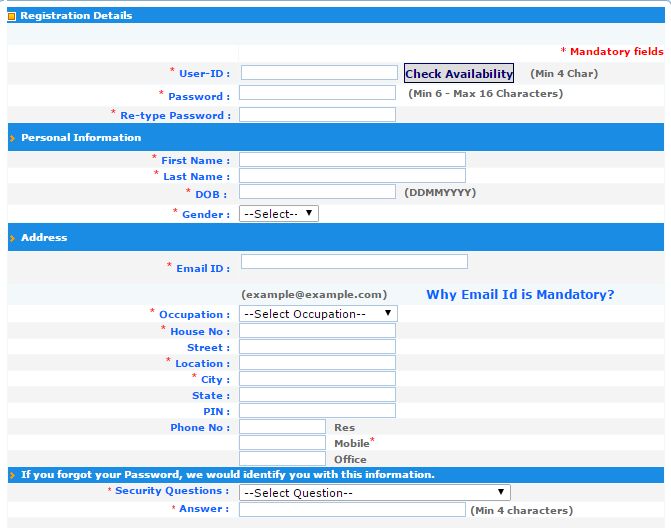Click the Address section arrow icon
Viewport: 671px width, 528px height.
[12, 238]
